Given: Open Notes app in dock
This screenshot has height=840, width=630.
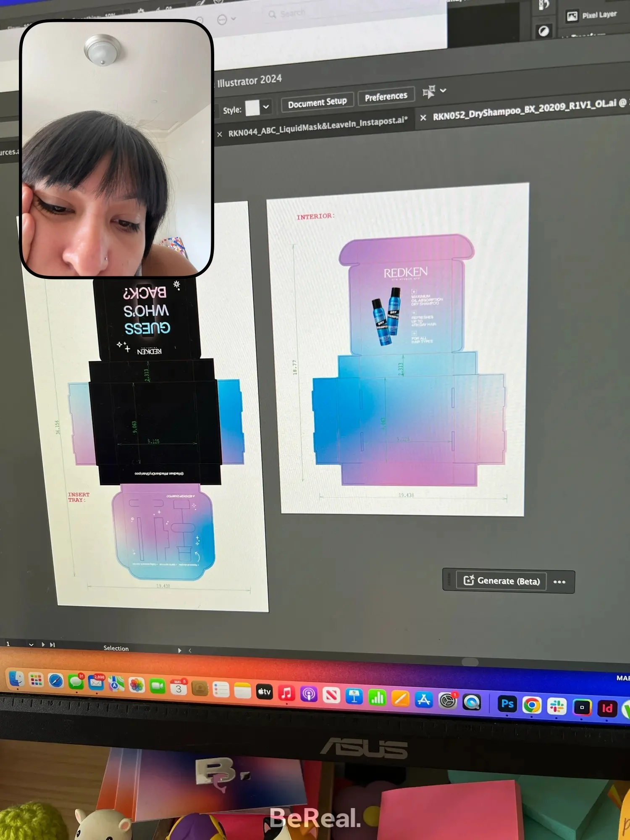Looking at the screenshot, I should (242, 691).
